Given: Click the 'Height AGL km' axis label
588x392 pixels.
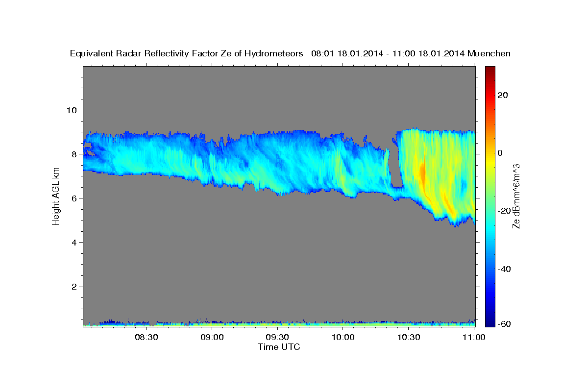Looking at the screenshot, I should 56,196.
